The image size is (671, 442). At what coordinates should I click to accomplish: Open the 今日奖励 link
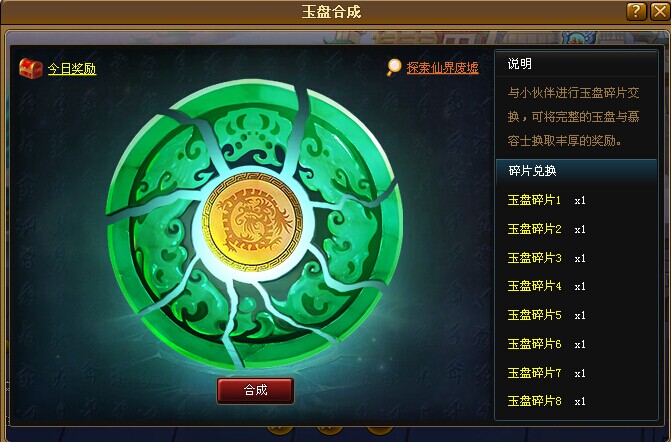click(x=72, y=68)
